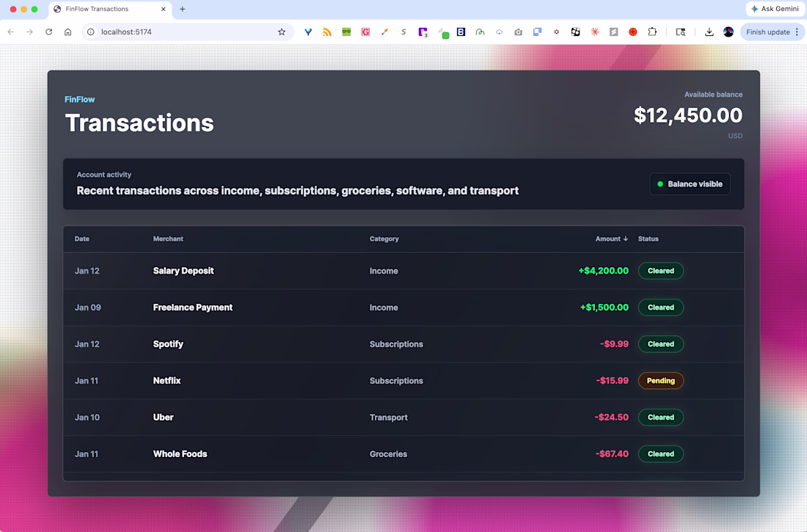Click the -$9.99 amount
Screen dimensions: 807x532
click(x=614, y=344)
